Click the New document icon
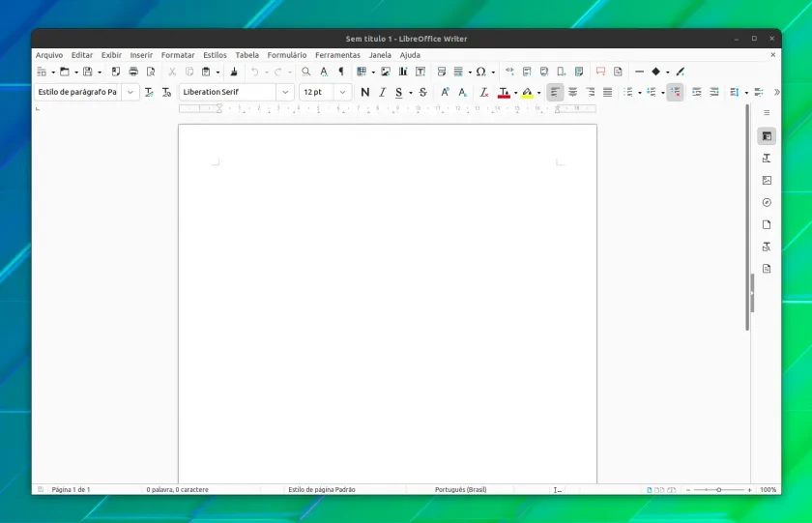 [x=42, y=72]
